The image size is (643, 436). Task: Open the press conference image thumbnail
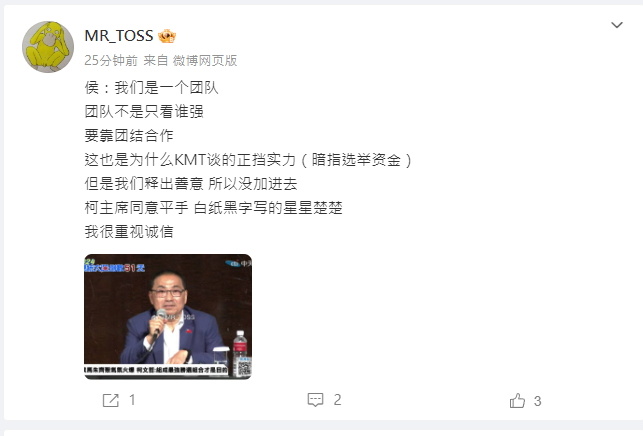click(168, 317)
